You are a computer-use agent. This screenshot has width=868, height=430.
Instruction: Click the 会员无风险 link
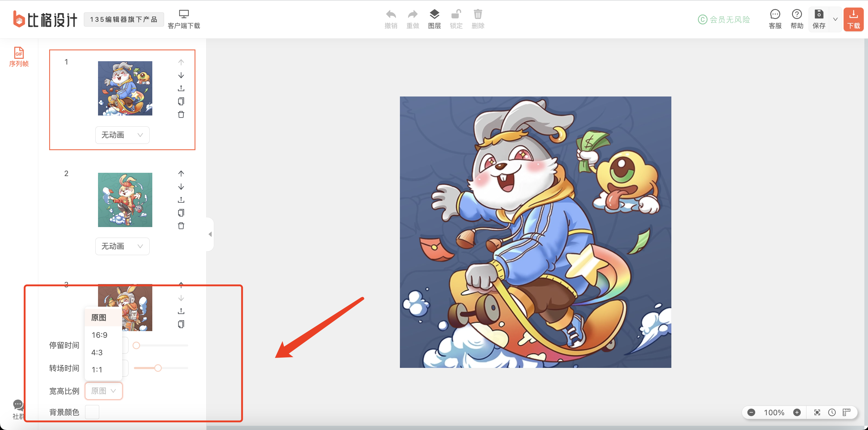(724, 20)
